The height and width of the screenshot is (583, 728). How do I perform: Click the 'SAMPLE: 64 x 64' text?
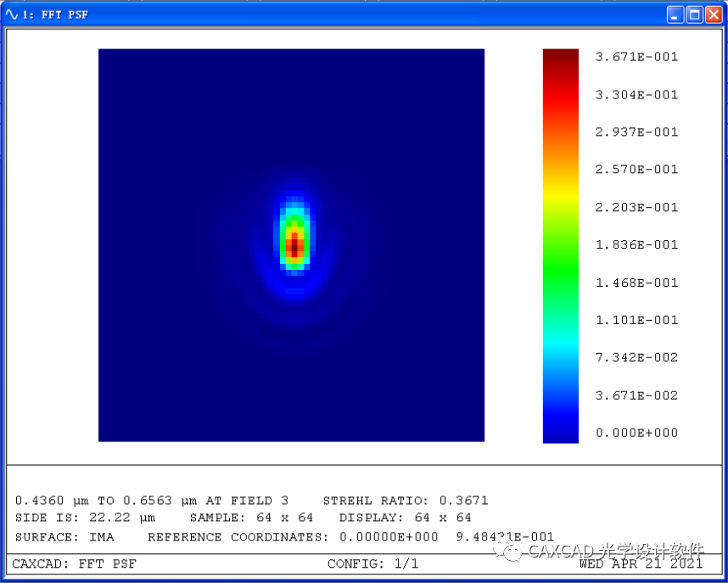pyautogui.click(x=252, y=517)
